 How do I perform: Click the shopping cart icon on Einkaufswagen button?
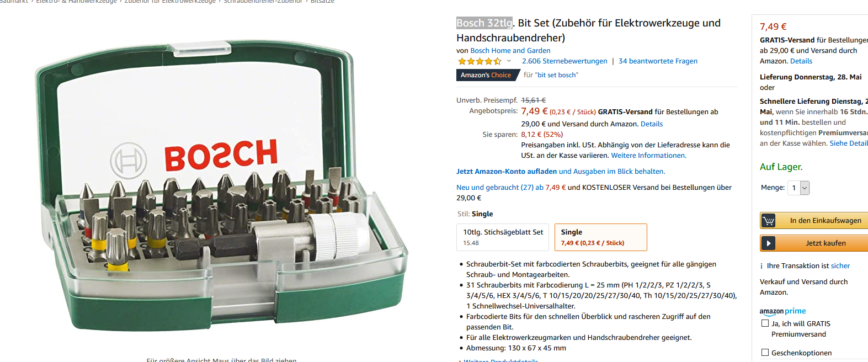tap(768, 221)
